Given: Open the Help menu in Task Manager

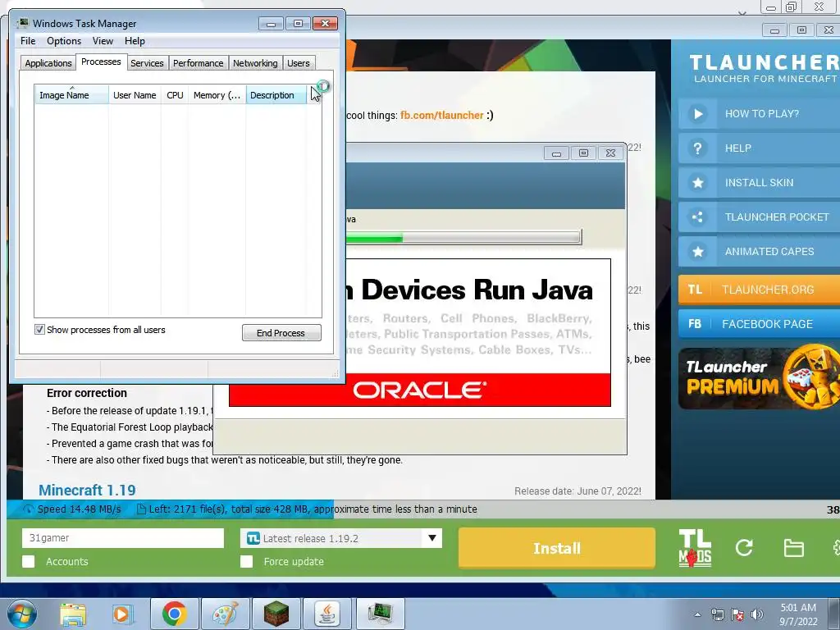Looking at the screenshot, I should [135, 41].
